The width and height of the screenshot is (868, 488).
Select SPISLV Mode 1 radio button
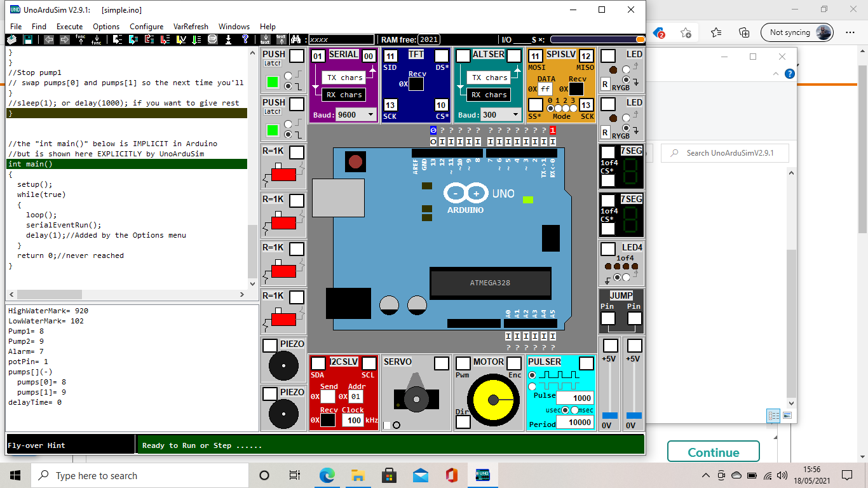tap(559, 108)
